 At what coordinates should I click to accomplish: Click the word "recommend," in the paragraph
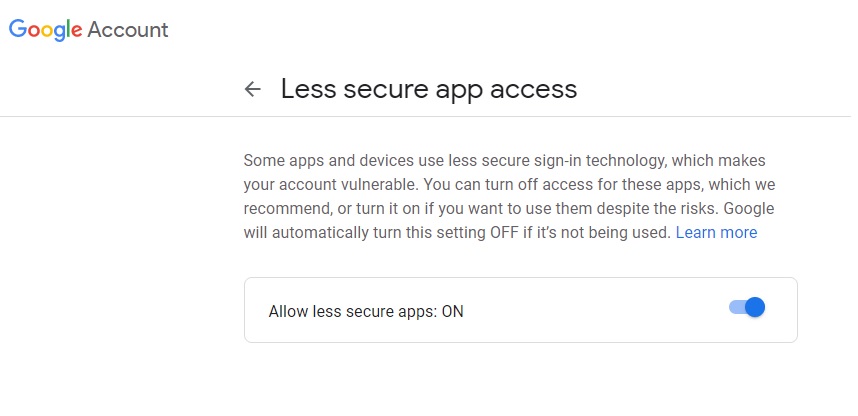pos(277,209)
